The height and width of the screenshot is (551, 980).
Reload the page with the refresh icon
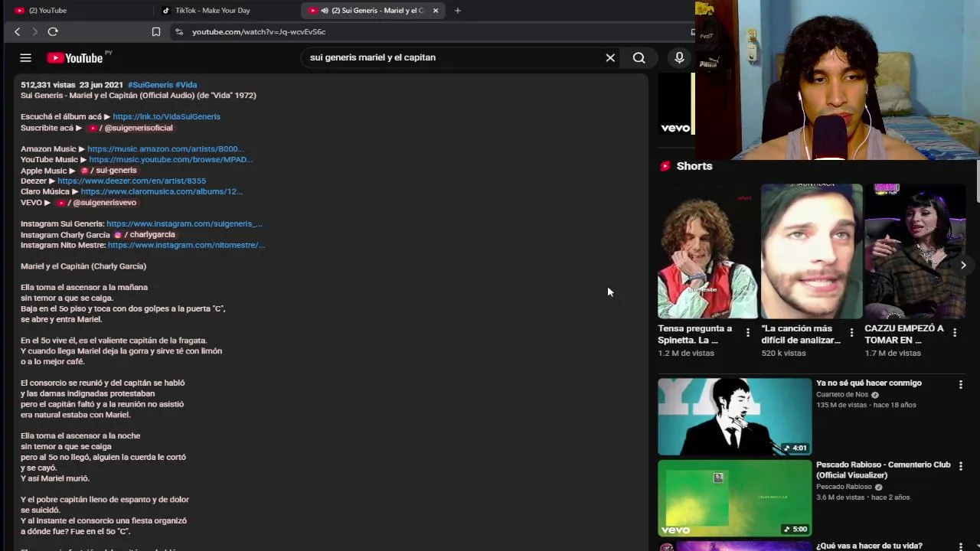click(53, 31)
